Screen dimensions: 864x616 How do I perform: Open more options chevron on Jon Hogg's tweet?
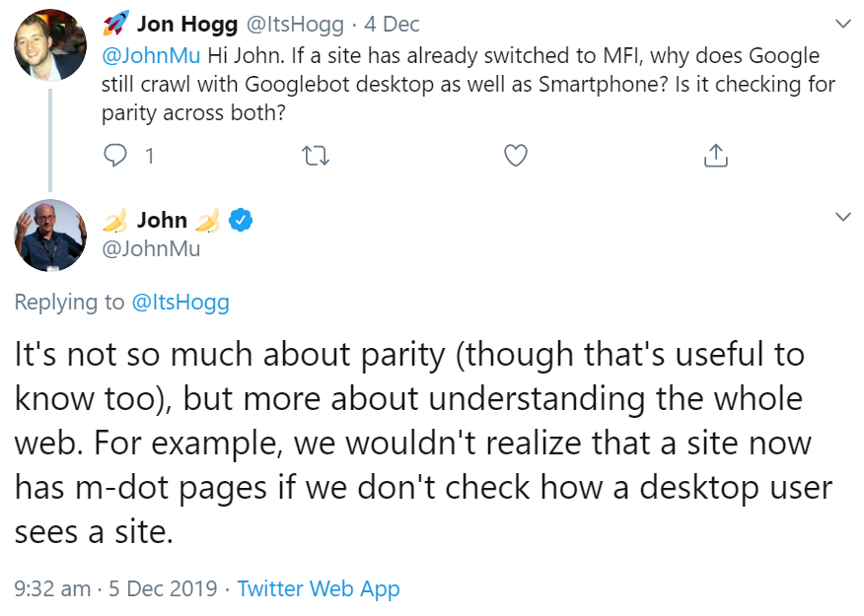(x=842, y=23)
